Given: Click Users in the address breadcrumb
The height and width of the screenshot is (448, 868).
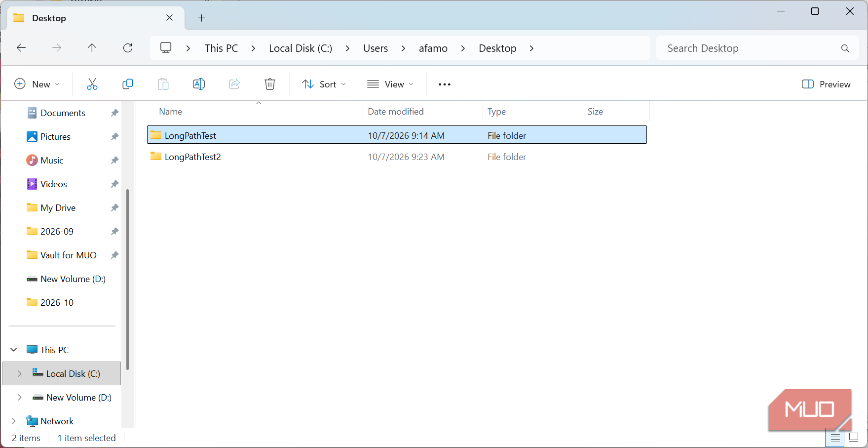Looking at the screenshot, I should [x=376, y=48].
